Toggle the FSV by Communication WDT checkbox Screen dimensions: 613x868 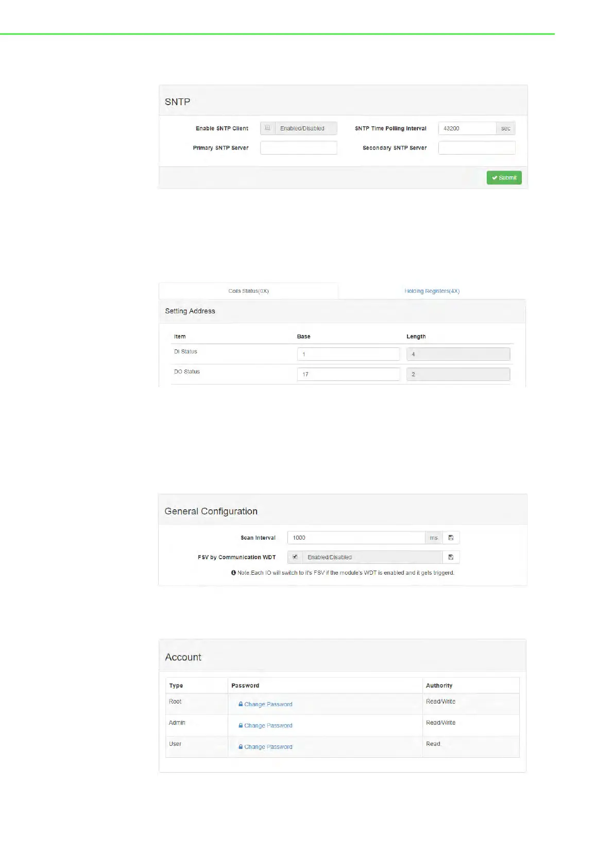pyautogui.click(x=295, y=557)
